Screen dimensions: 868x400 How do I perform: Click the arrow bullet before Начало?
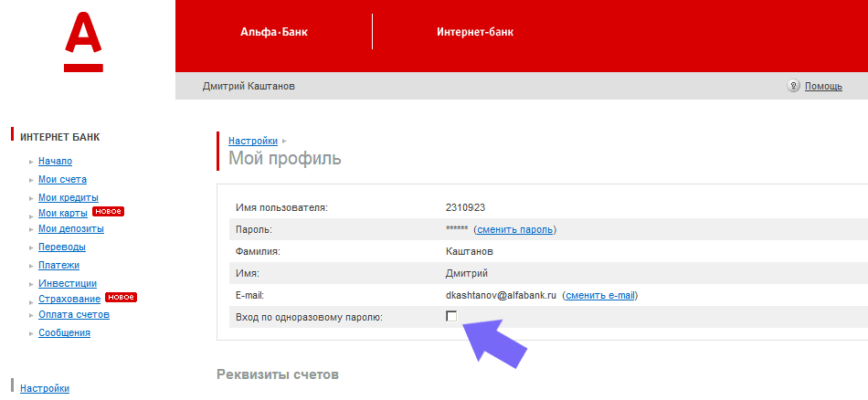32,163
